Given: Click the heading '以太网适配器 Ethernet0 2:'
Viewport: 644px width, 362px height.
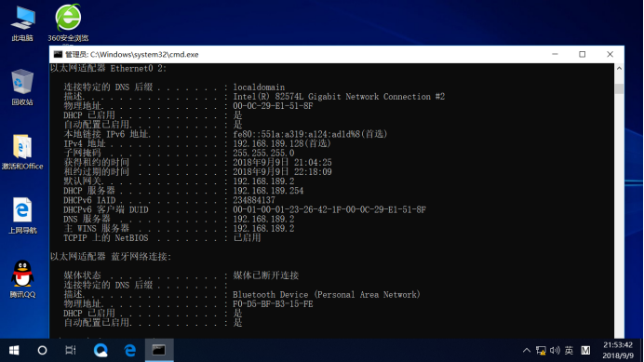Looking at the screenshot, I should pyautogui.click(x=109, y=69).
